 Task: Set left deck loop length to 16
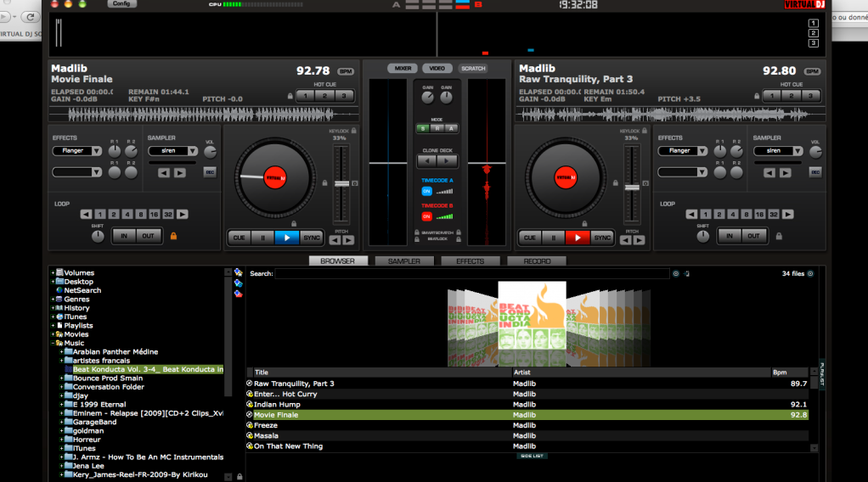point(154,214)
